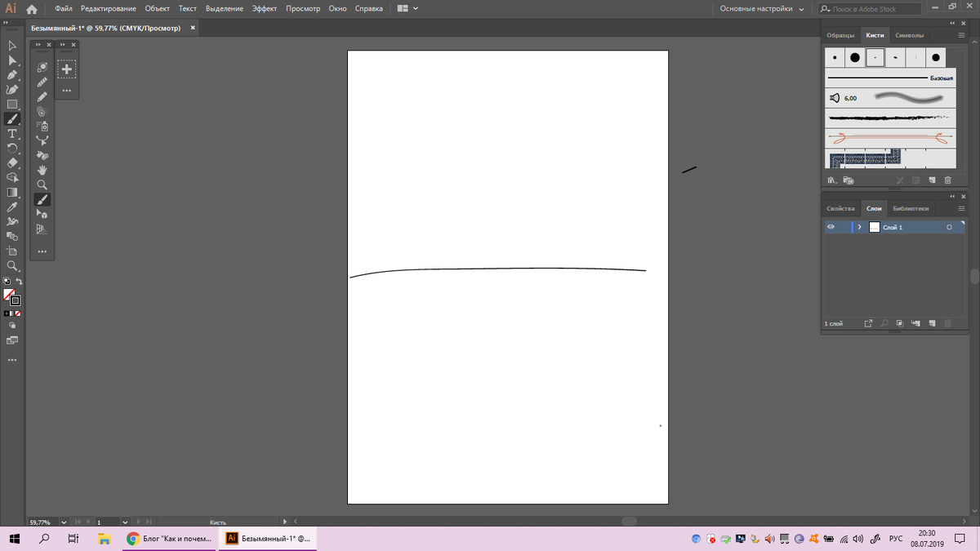Select the Eraser tool
Viewport: 980px width, 551px height.
coord(12,163)
